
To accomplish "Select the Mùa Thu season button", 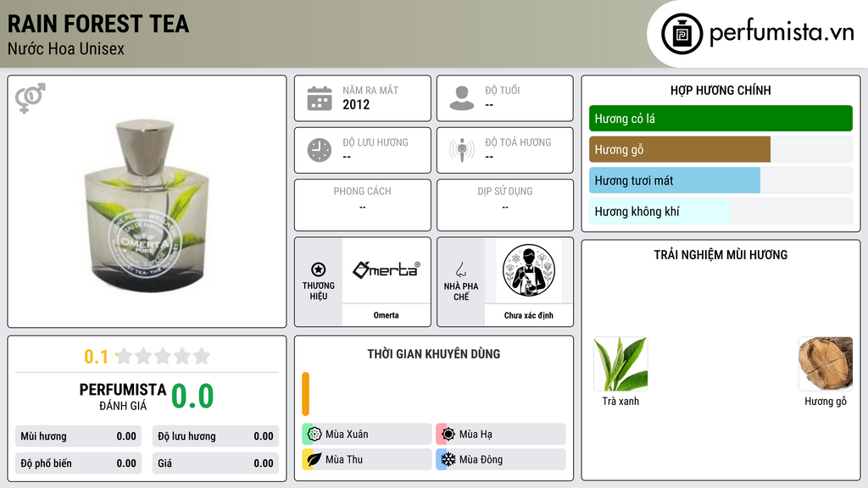I will pyautogui.click(x=367, y=459).
